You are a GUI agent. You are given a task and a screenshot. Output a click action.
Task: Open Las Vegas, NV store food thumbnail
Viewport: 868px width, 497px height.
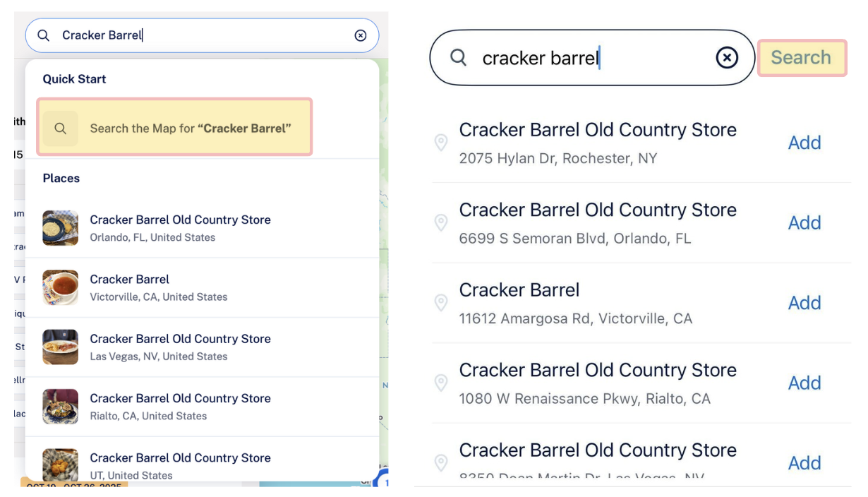tap(61, 347)
